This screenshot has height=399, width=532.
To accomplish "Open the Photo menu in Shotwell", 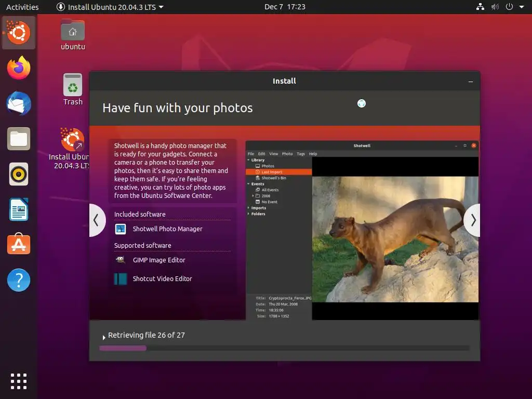I will 287,154.
